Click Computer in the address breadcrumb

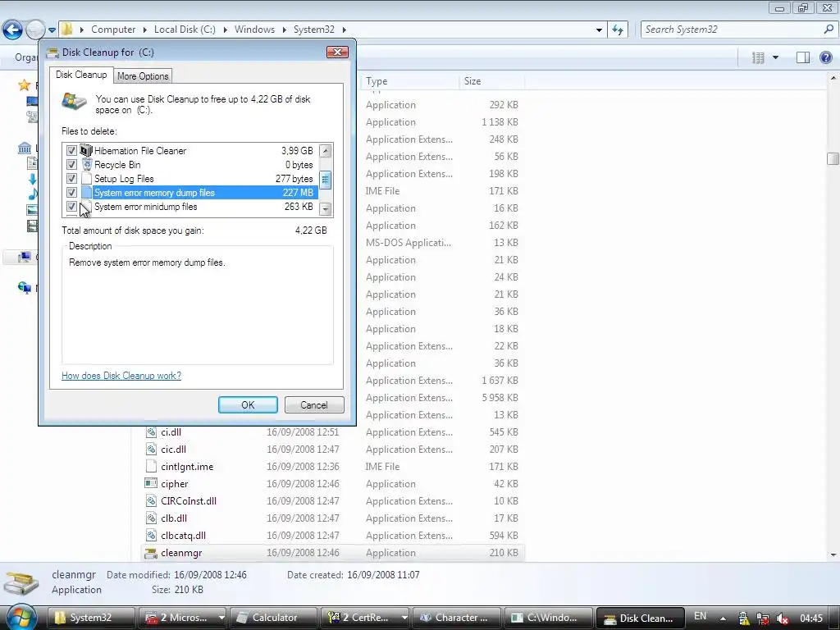(x=113, y=30)
